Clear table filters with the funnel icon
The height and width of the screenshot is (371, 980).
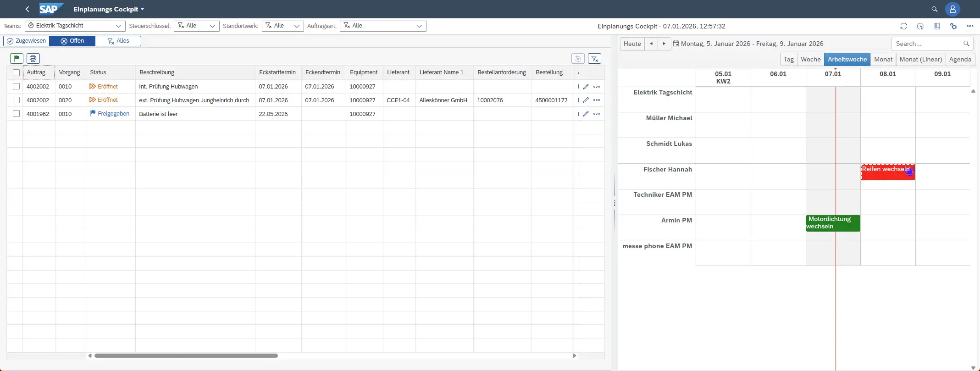pyautogui.click(x=594, y=58)
